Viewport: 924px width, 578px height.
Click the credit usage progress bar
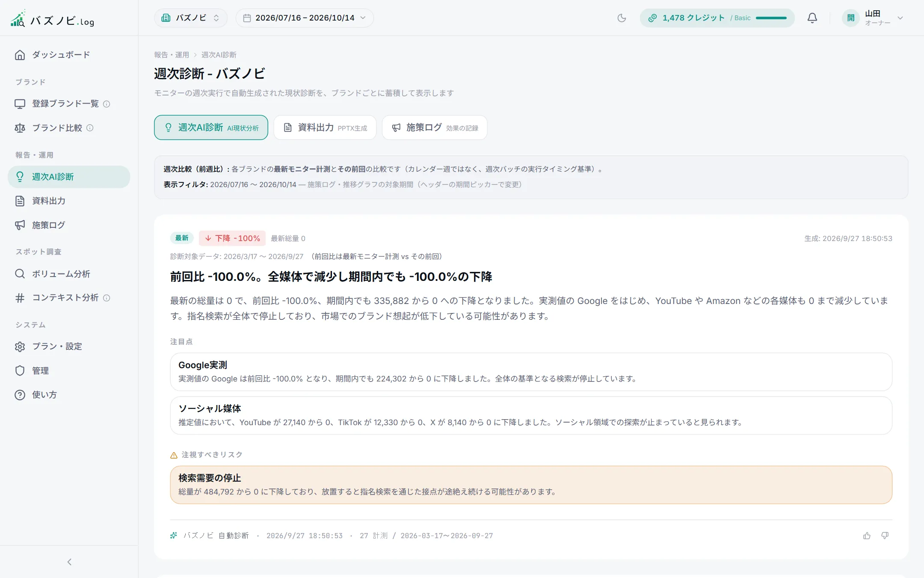[x=771, y=18]
